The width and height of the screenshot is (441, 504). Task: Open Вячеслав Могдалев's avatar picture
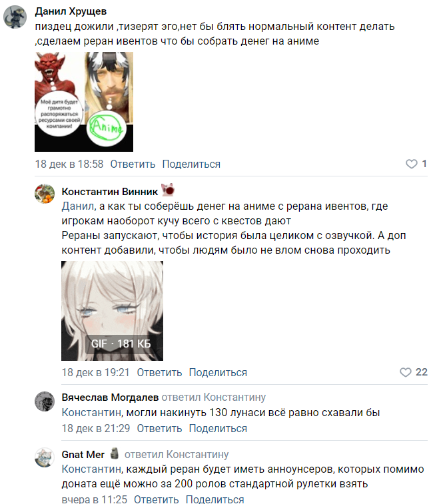45,401
